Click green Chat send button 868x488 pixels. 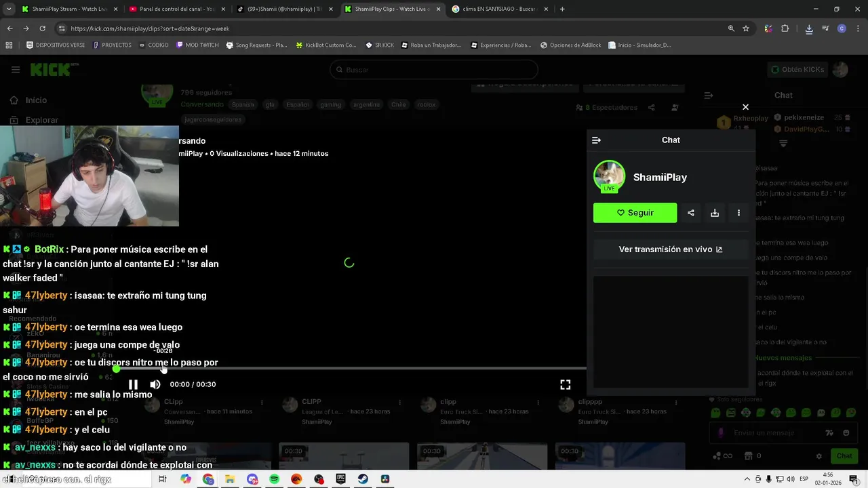[844, 456]
